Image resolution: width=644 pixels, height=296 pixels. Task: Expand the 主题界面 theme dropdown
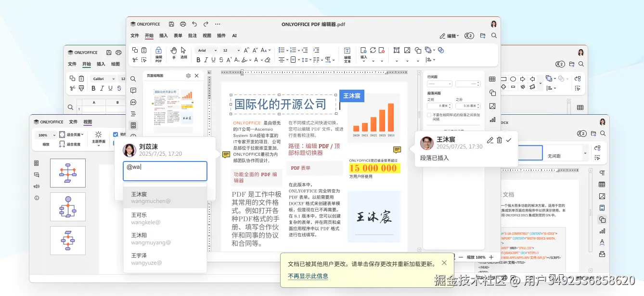(x=98, y=138)
